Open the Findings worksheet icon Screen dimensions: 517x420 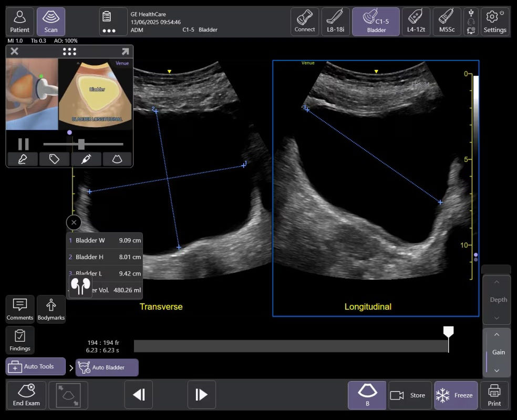pyautogui.click(x=19, y=340)
